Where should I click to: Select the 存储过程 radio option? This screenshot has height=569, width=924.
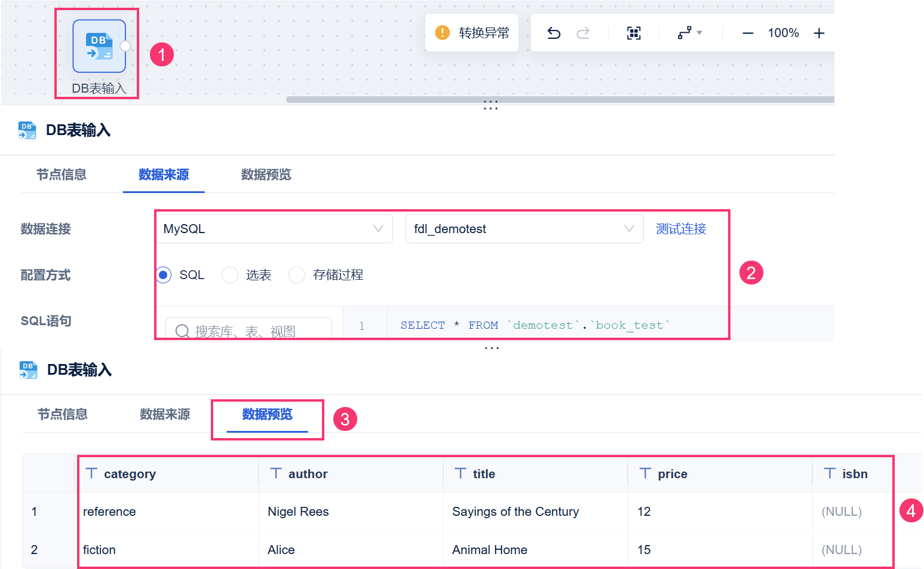[x=297, y=275]
